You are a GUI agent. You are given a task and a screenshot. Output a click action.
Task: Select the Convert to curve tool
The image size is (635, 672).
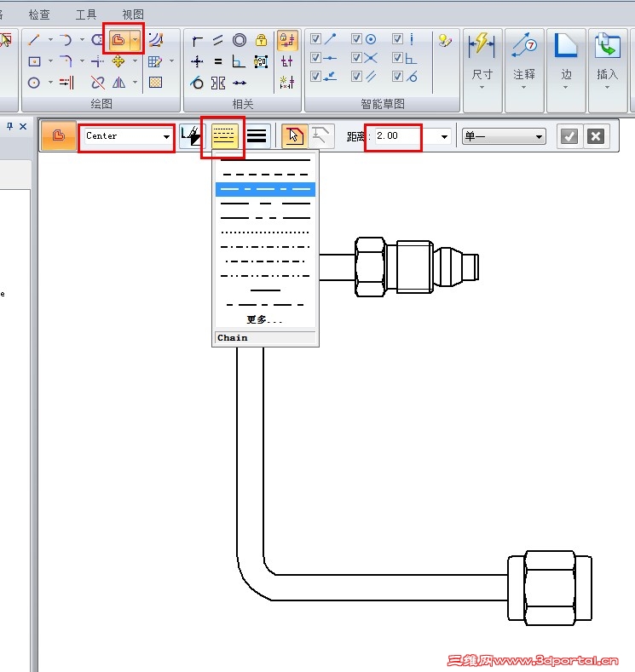click(155, 40)
